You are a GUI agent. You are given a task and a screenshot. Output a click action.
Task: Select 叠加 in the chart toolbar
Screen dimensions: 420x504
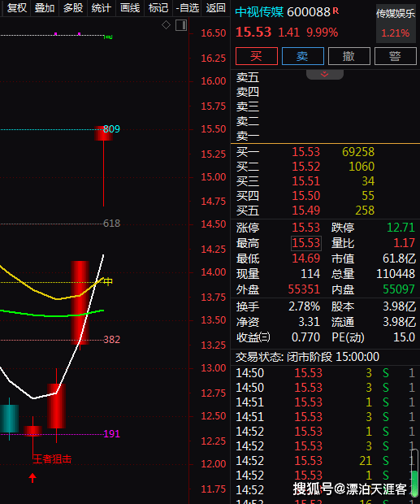[45, 7]
